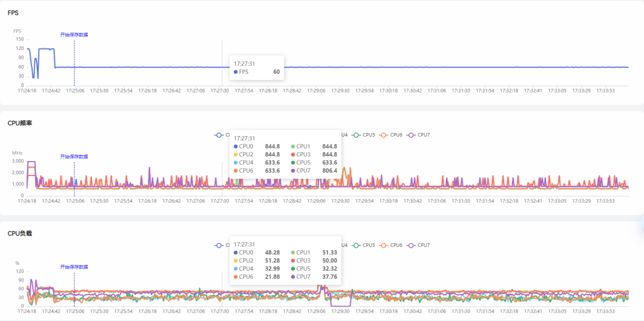Click CPU7 purple legend marker in CPU频率

411,135
